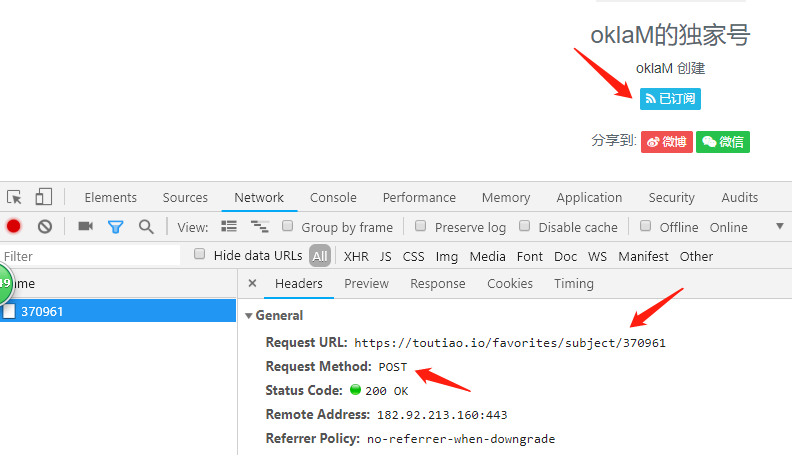The image size is (792, 455).
Task: Switch to large request rows view
Action: [229, 226]
